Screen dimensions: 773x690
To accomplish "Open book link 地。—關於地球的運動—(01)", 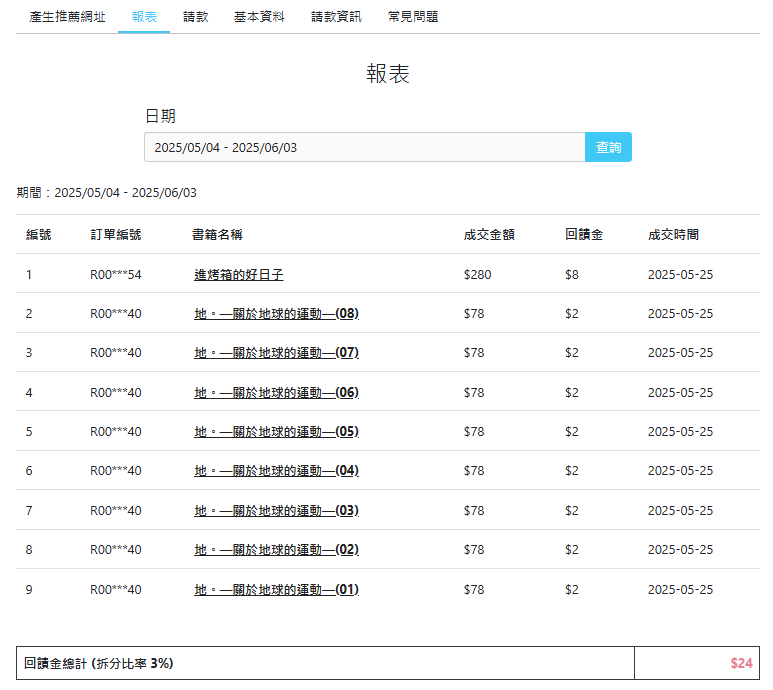I will pyautogui.click(x=276, y=589).
